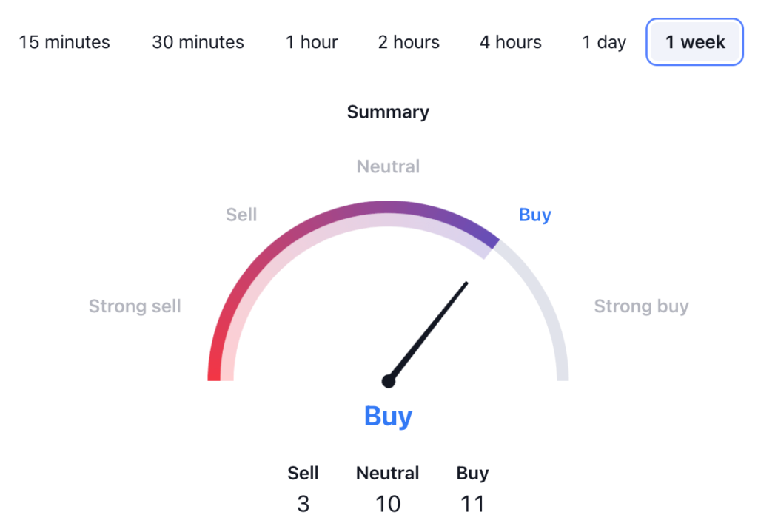The image size is (758, 532).
Task: Switch to the 4 hours tab
Action: (x=510, y=42)
